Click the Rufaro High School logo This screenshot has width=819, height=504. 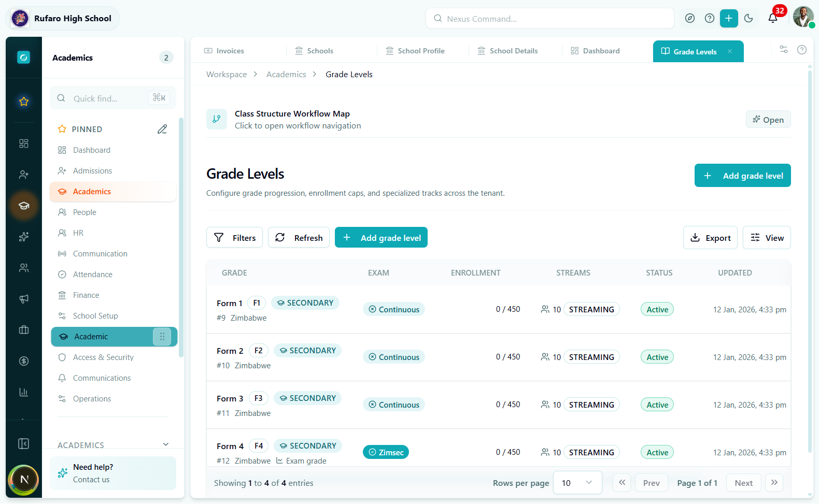[x=20, y=18]
